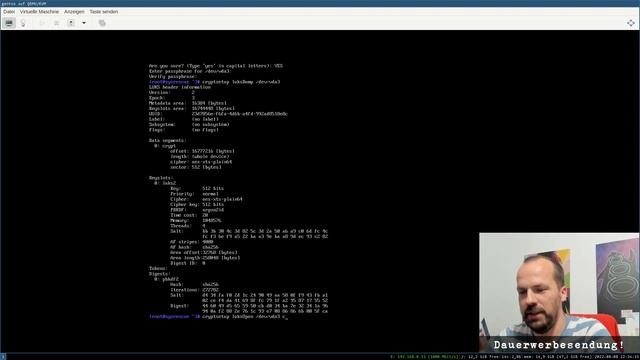Click the cryptsetup luksOpen prompt line

click(218, 316)
